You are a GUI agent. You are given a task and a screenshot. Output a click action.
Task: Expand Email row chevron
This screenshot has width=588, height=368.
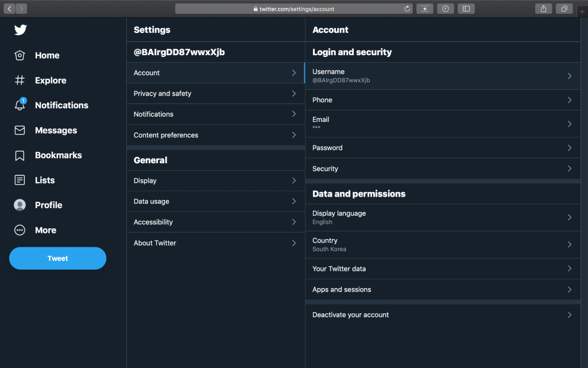click(x=569, y=124)
